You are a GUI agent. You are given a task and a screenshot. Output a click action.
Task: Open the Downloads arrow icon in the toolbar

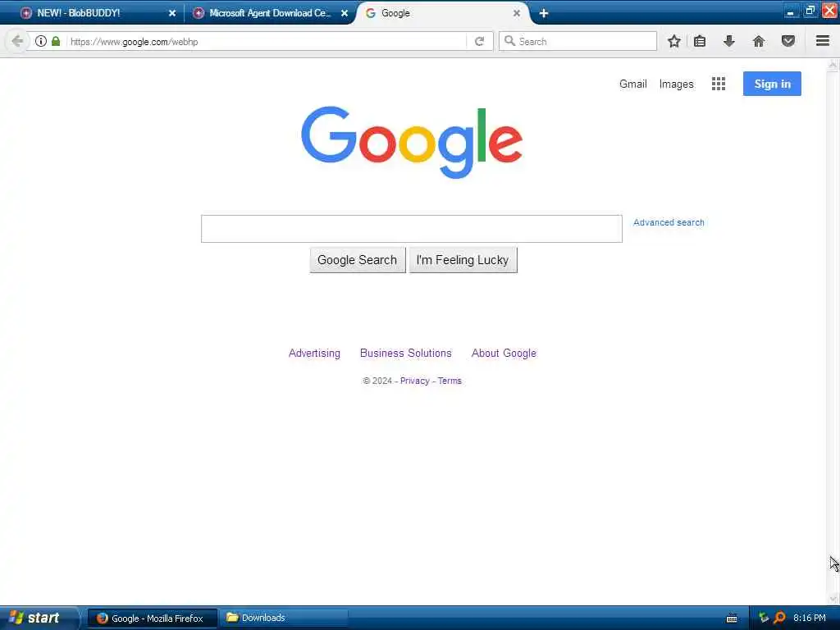pyautogui.click(x=729, y=41)
